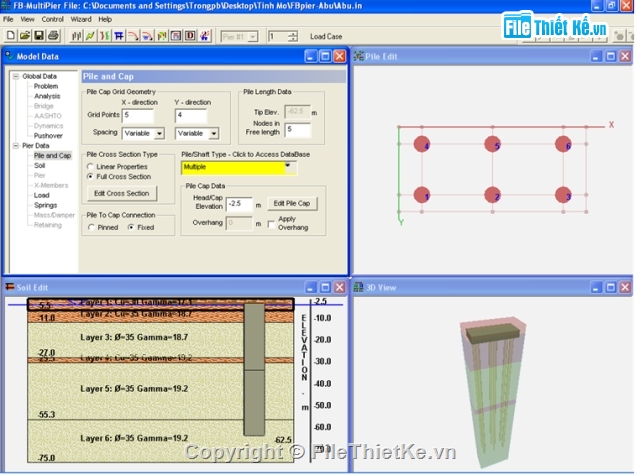Choose Pinned pile to cap connection
Viewport: 640px width, 475px height.
[x=91, y=227]
